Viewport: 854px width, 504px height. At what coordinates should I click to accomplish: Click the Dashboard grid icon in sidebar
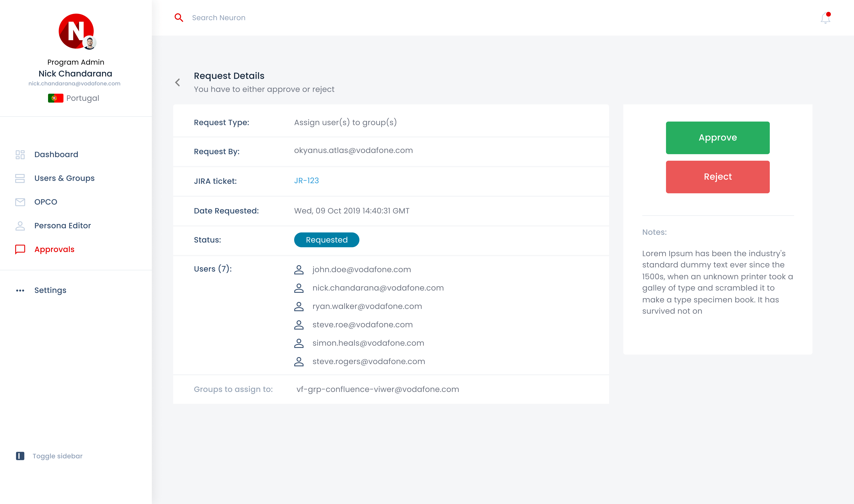[20, 154]
